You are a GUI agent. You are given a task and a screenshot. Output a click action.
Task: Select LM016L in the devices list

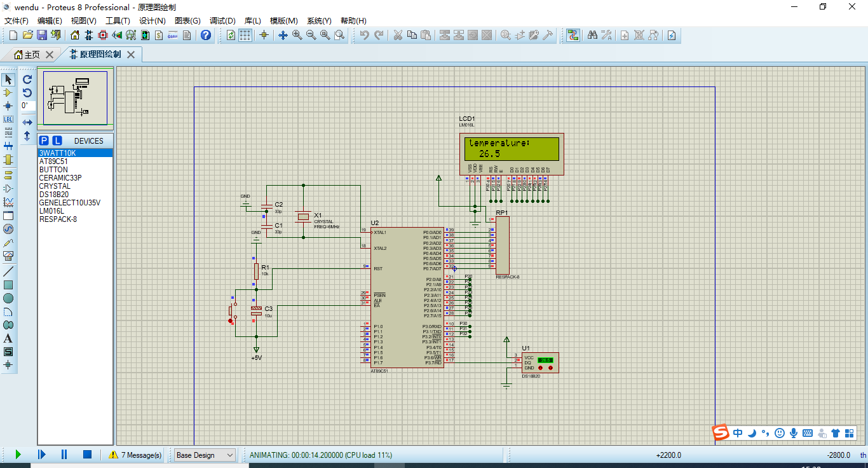pyautogui.click(x=75, y=211)
